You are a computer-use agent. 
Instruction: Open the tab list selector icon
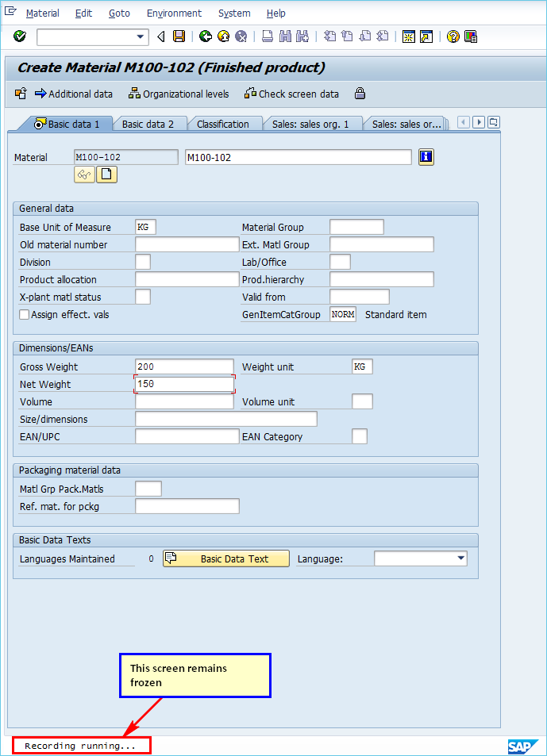pos(493,122)
